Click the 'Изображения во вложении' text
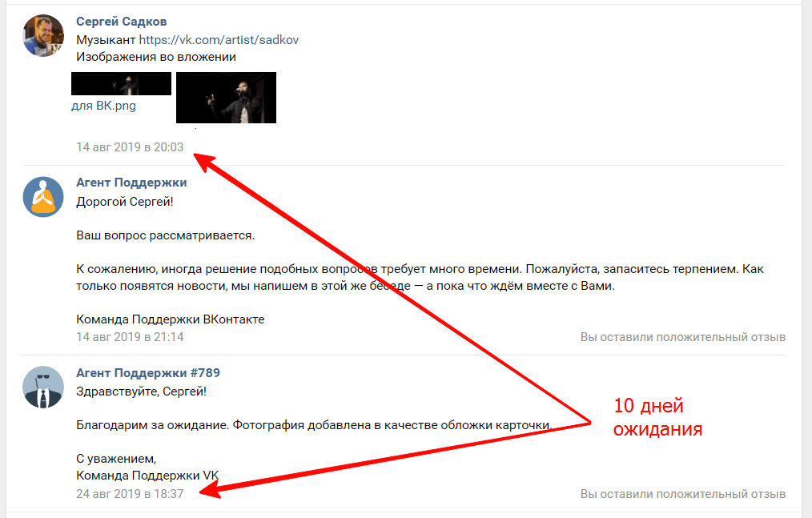The image size is (812, 518). pos(156,57)
